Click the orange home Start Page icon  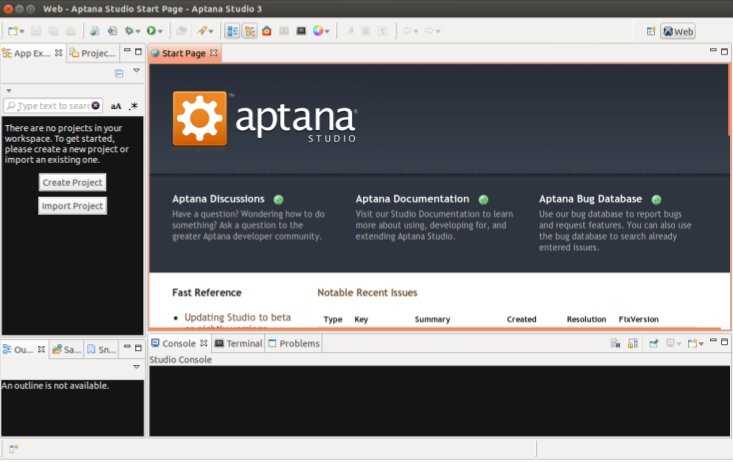pos(266,31)
